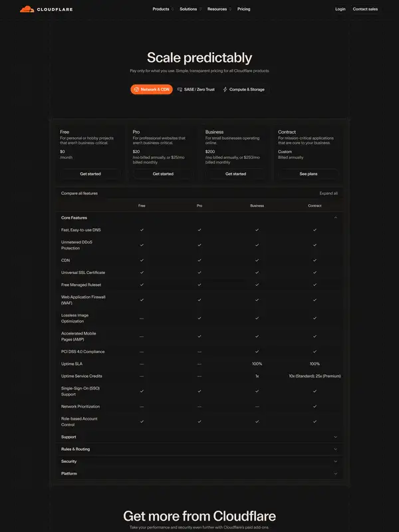Switch to Compute & Storage tab
The width and height of the screenshot is (399, 532).
click(x=243, y=90)
